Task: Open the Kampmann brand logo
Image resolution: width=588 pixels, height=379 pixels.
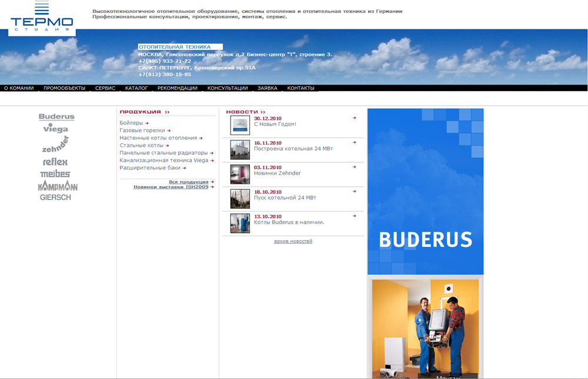Action: [58, 186]
